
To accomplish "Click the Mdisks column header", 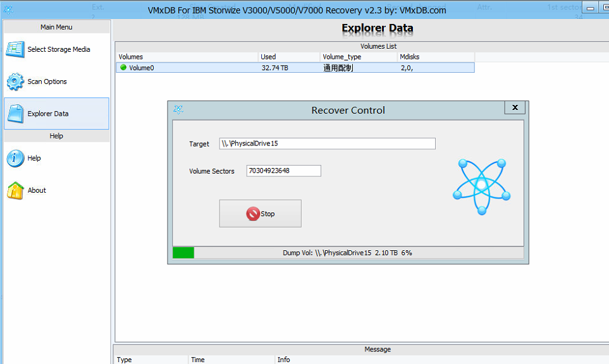I will pos(436,57).
